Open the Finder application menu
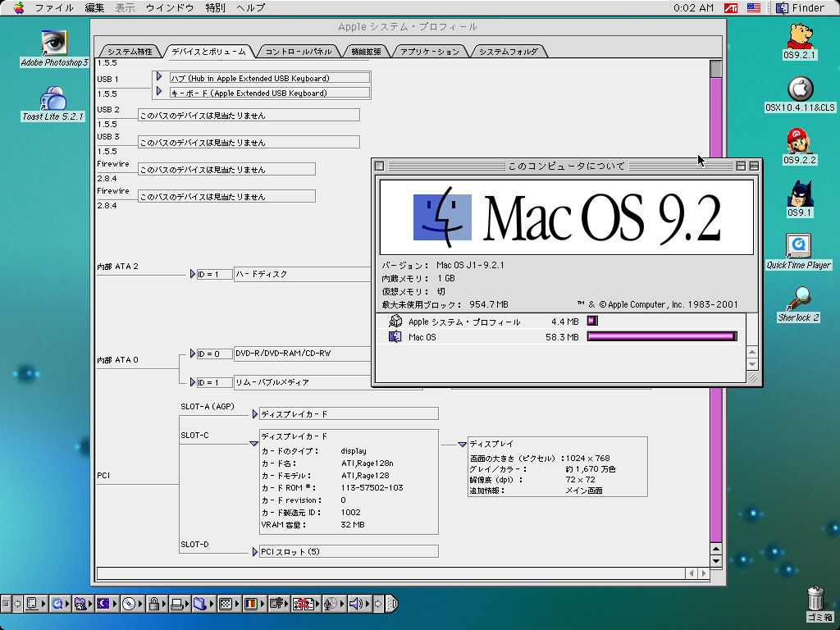The height and width of the screenshot is (630, 840). [801, 8]
